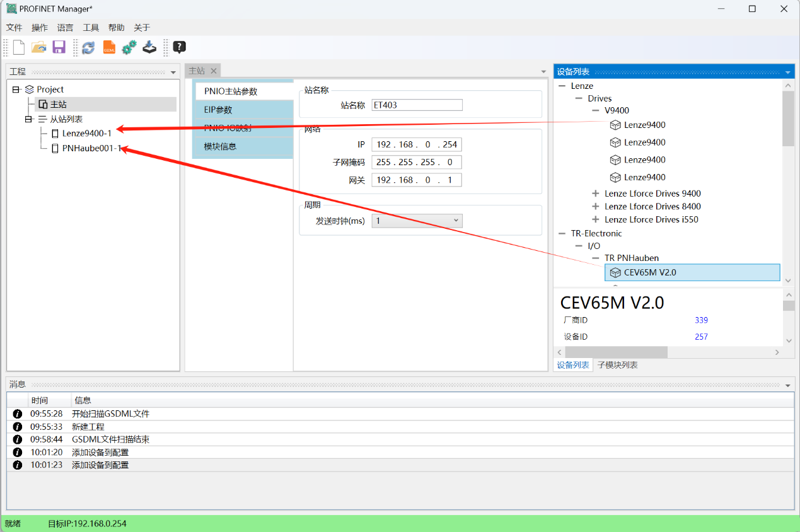Switch to the EIP参数 tab

click(x=244, y=110)
